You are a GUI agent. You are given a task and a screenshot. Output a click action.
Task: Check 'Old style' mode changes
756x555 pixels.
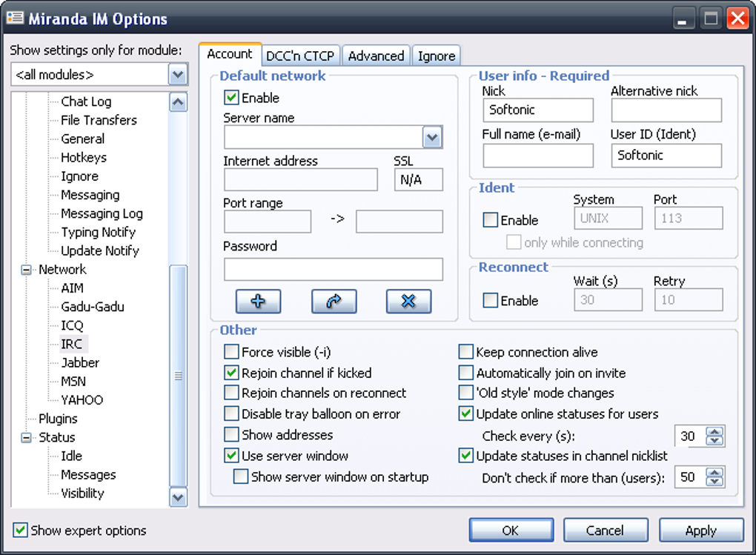(465, 393)
